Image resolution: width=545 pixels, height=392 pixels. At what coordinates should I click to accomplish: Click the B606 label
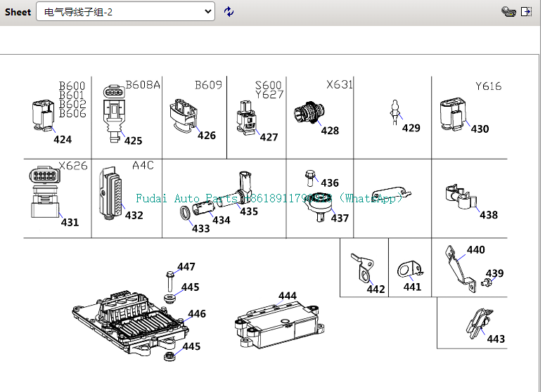[x=72, y=113]
